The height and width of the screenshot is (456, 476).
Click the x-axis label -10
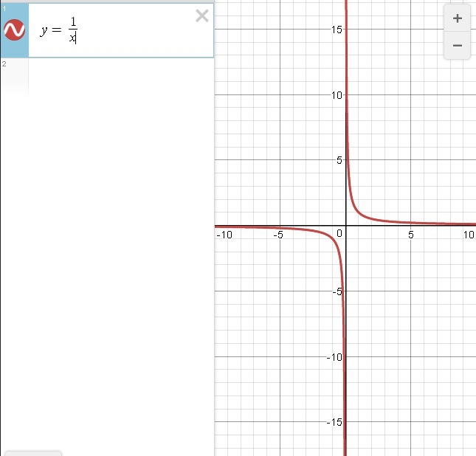[224, 235]
